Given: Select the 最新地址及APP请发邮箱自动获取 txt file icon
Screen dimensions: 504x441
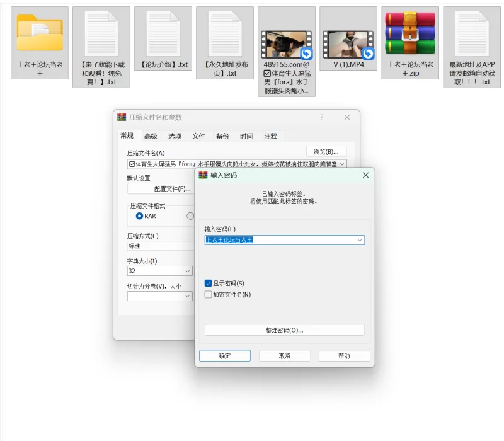Looking at the screenshot, I should pos(472,34).
